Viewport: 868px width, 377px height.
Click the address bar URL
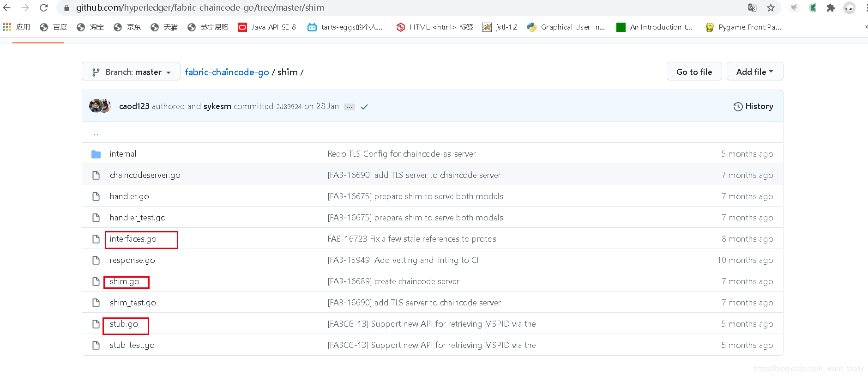[x=200, y=8]
